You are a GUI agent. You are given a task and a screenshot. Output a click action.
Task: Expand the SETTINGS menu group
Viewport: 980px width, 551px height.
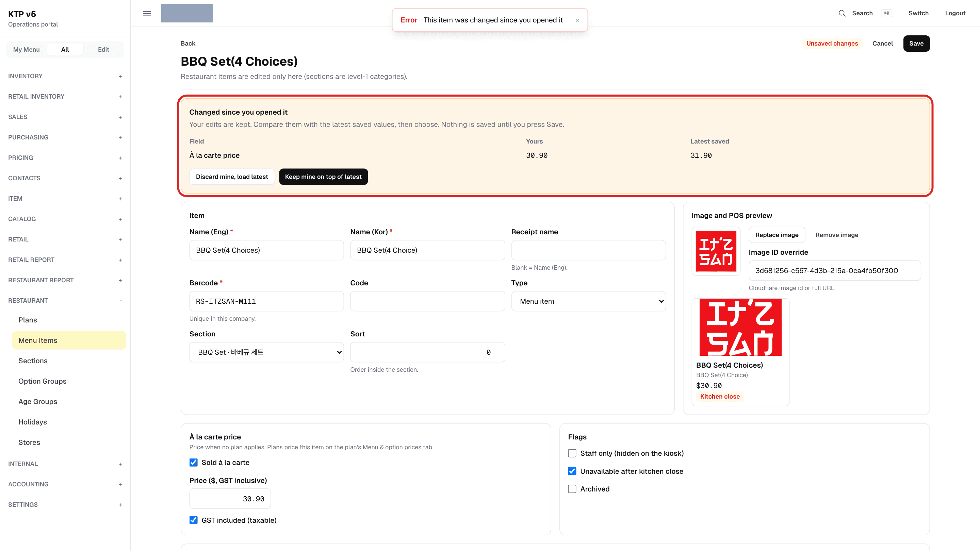65,505
